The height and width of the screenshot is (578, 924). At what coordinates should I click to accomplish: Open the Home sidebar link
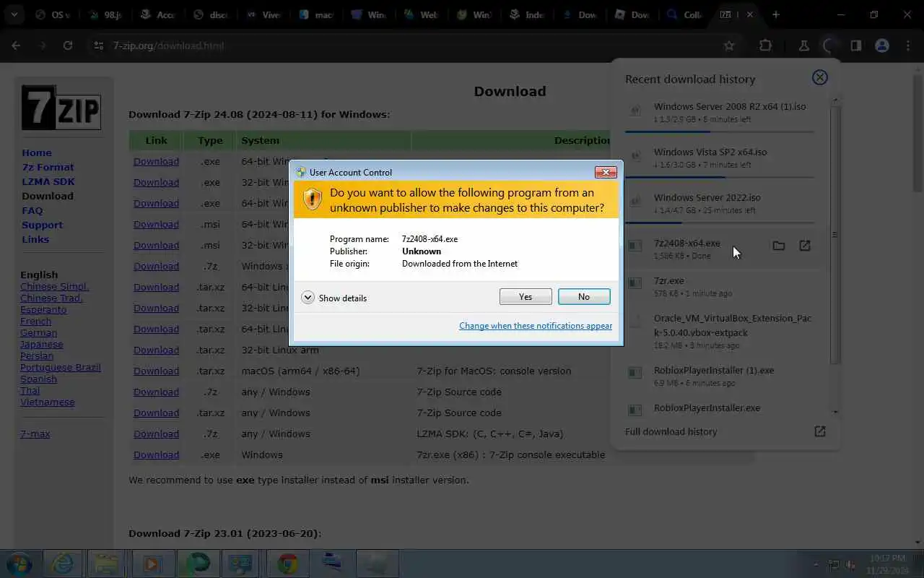[x=37, y=152]
